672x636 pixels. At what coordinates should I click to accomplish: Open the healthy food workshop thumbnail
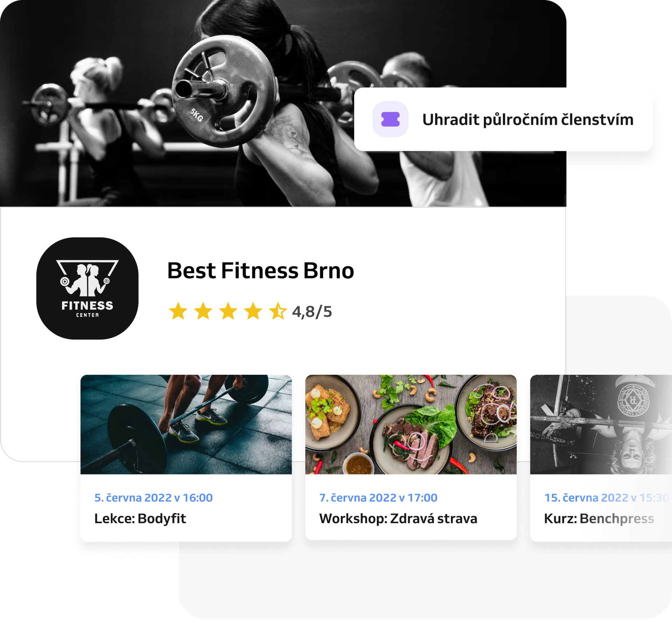(x=411, y=424)
